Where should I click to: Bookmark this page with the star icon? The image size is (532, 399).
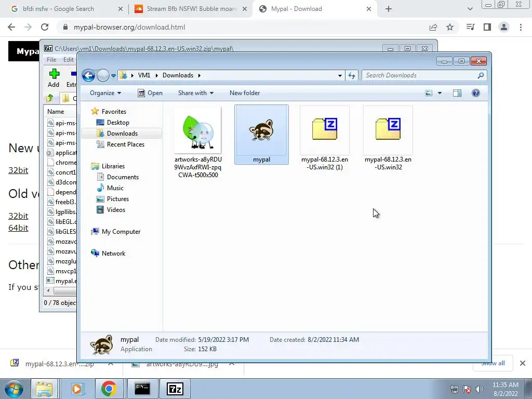coord(450,27)
